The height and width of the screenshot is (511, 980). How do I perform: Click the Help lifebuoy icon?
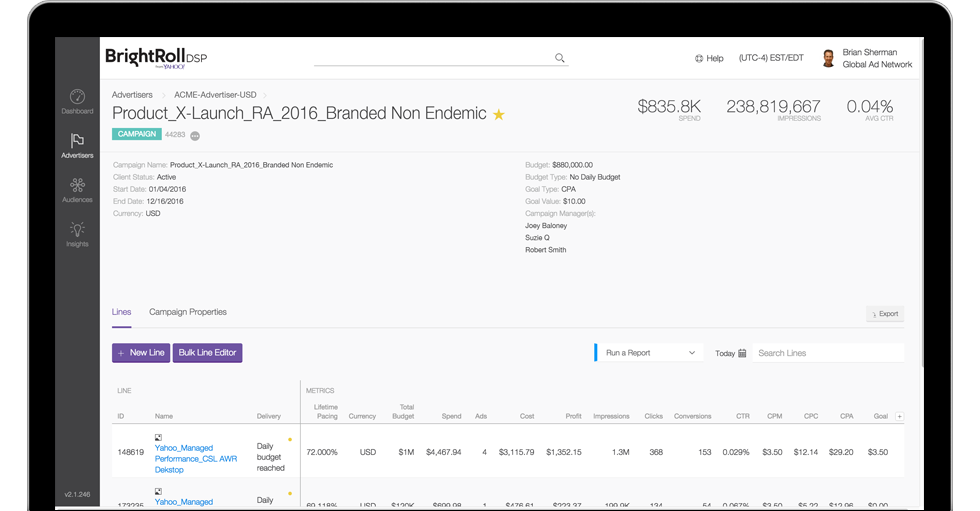[699, 58]
